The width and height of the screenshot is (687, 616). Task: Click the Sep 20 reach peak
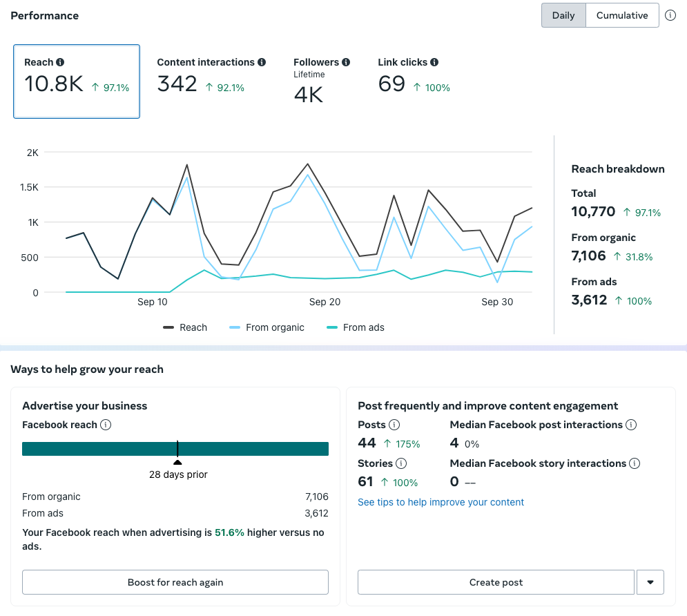[307, 164]
